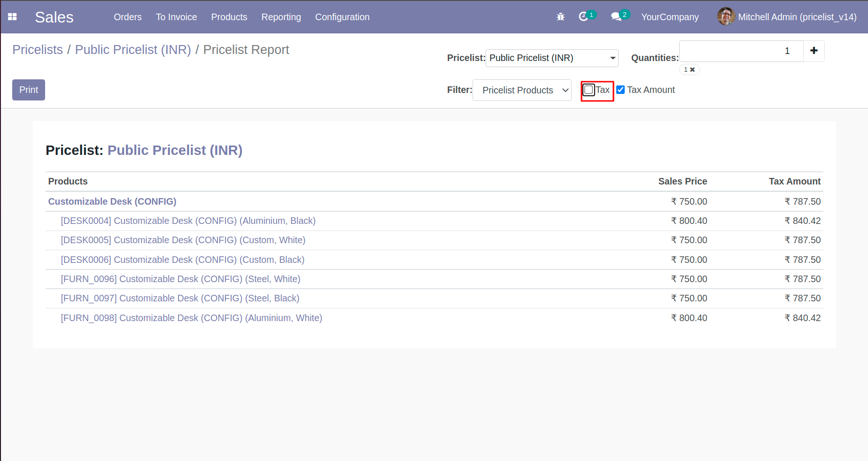
Task: Add quantity with the plus icon
Action: pos(814,51)
